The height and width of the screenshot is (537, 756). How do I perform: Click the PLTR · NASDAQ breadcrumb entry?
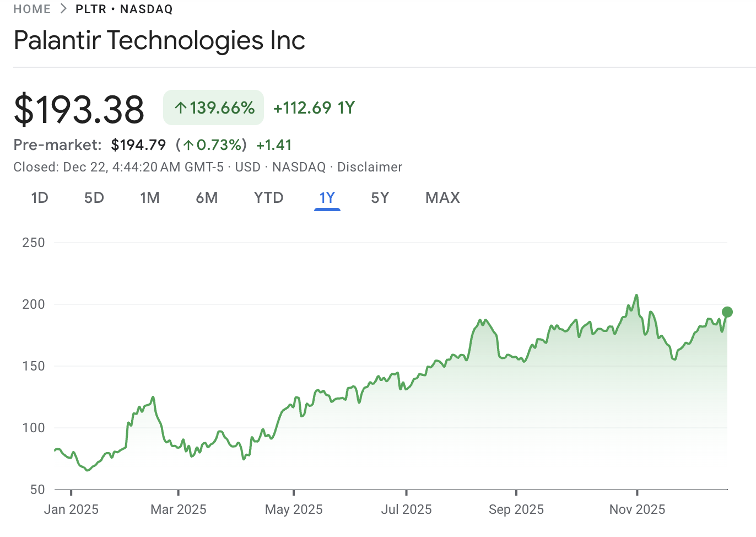[123, 9]
